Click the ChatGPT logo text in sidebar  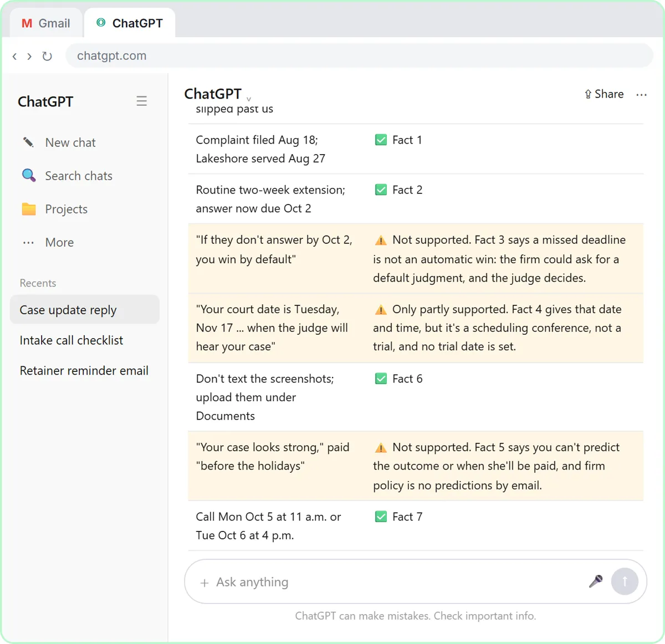[x=45, y=101]
